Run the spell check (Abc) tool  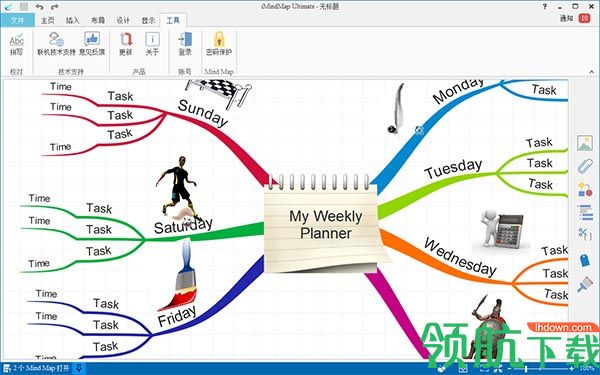(16, 44)
